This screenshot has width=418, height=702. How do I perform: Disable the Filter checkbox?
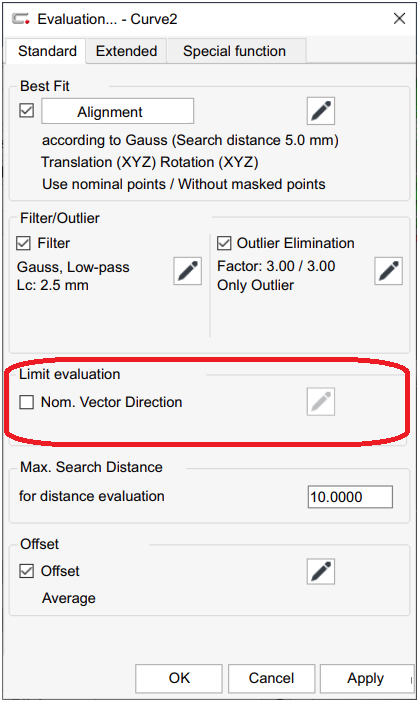coord(23,243)
